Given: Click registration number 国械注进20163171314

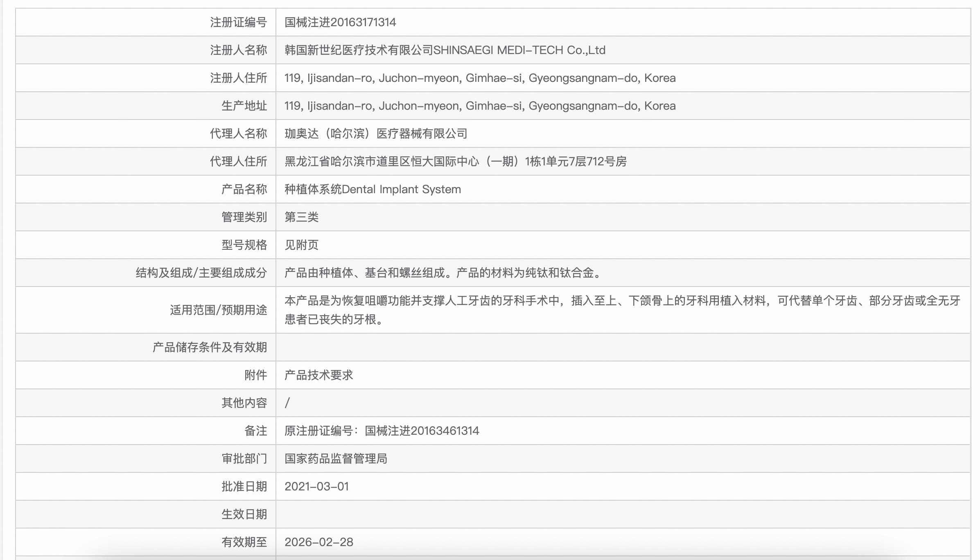Looking at the screenshot, I should pyautogui.click(x=340, y=22).
